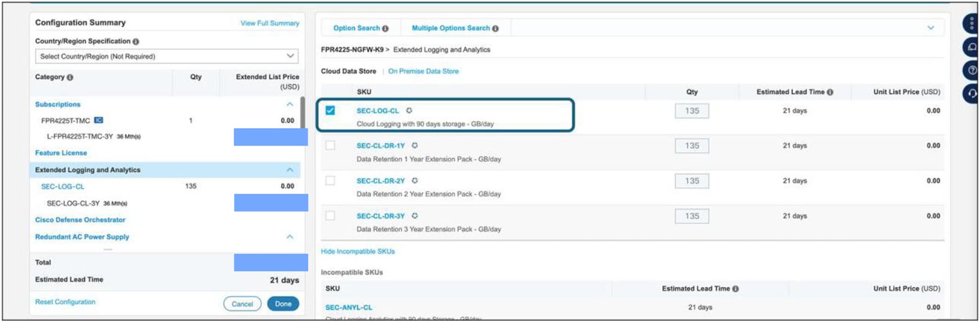
Task: Click SEC-LOG-CL in the configuration summary
Action: pos(62,186)
